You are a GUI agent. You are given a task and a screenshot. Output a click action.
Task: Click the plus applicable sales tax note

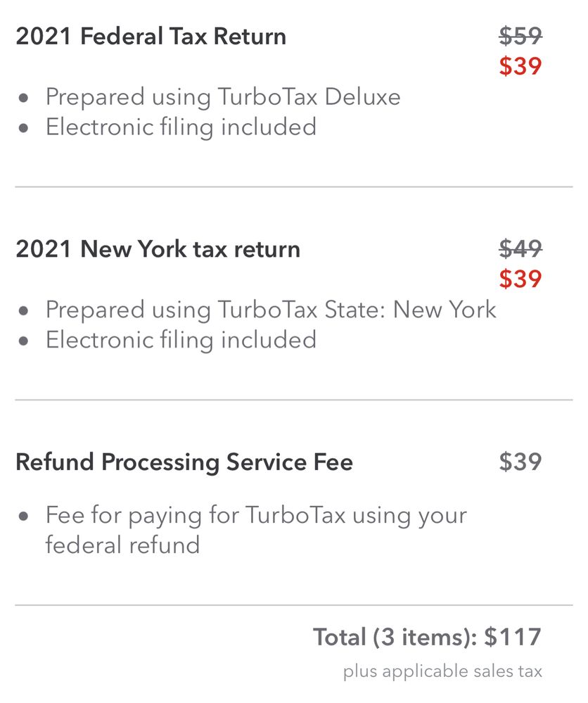[x=442, y=671]
